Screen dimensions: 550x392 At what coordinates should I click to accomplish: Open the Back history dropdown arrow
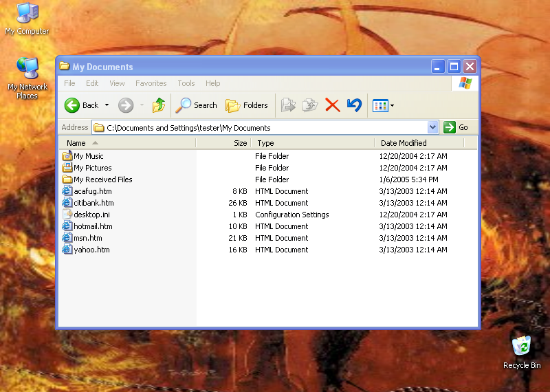[x=107, y=105]
